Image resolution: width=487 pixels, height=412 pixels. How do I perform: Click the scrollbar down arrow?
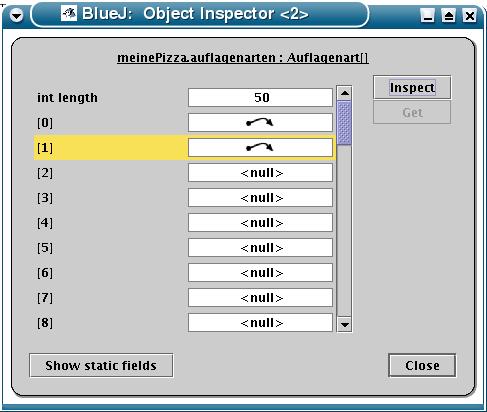(345, 324)
